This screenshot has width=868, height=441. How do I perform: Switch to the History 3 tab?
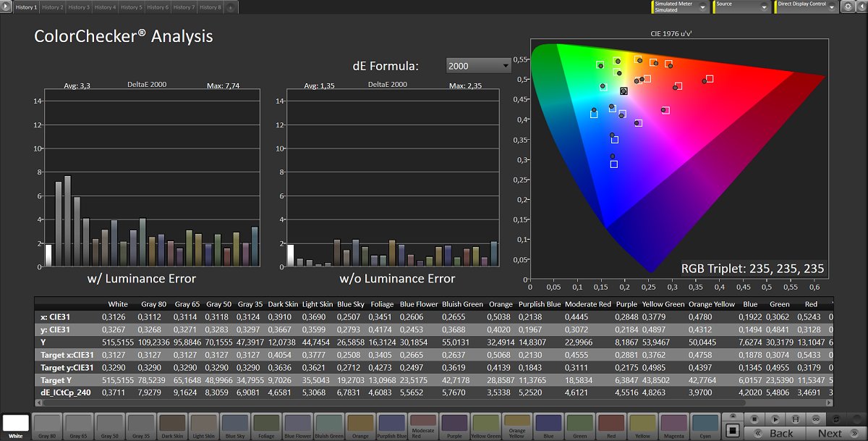pyautogui.click(x=78, y=7)
